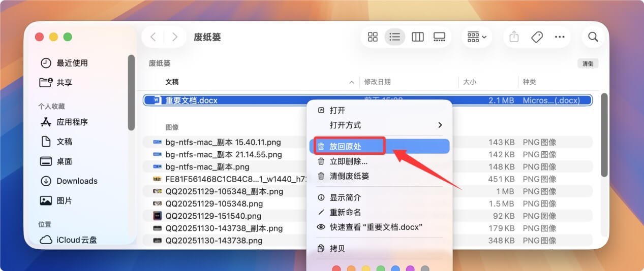Screen dimensions: 644x271
Task: Click the 清倒 button
Action: click(x=588, y=64)
